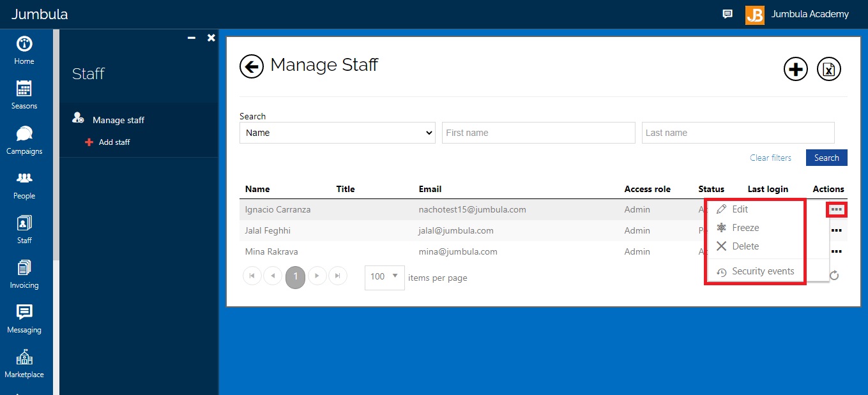The width and height of the screenshot is (868, 395).
Task: Click the Jalal Feghhi name cell
Action: click(268, 230)
